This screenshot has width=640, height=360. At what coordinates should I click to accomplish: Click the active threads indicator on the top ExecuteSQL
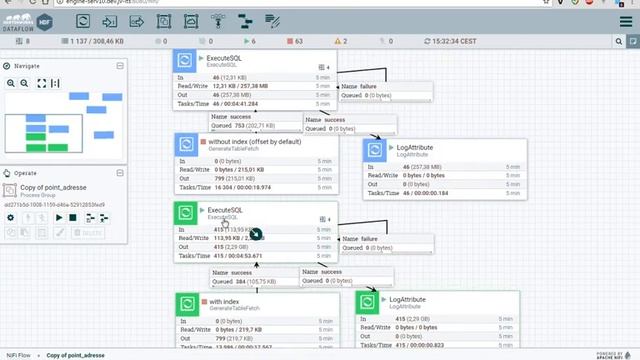click(x=324, y=67)
